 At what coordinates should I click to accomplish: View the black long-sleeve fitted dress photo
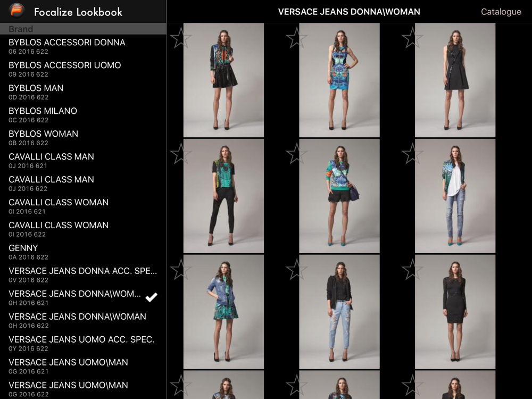point(455,312)
